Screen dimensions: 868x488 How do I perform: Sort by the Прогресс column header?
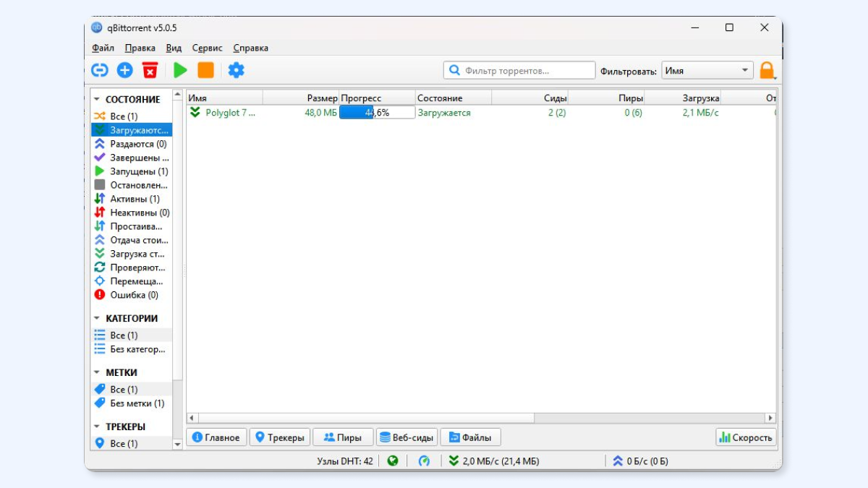click(x=377, y=98)
